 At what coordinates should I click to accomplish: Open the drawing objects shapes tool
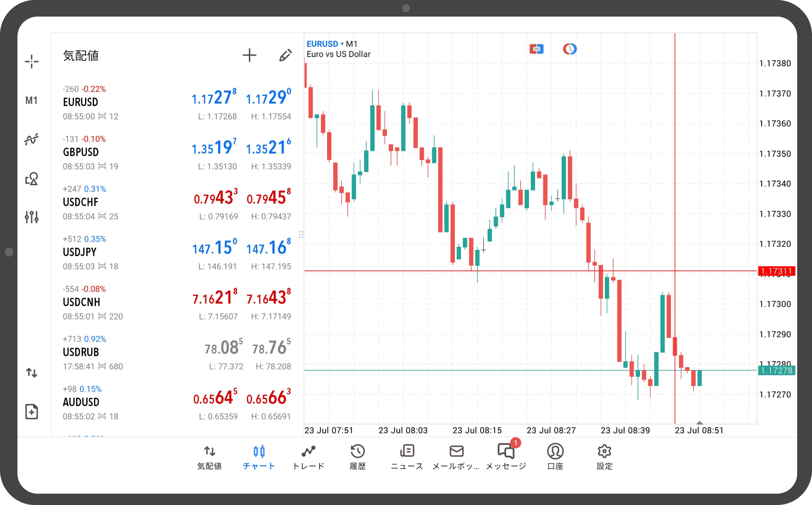click(x=31, y=179)
